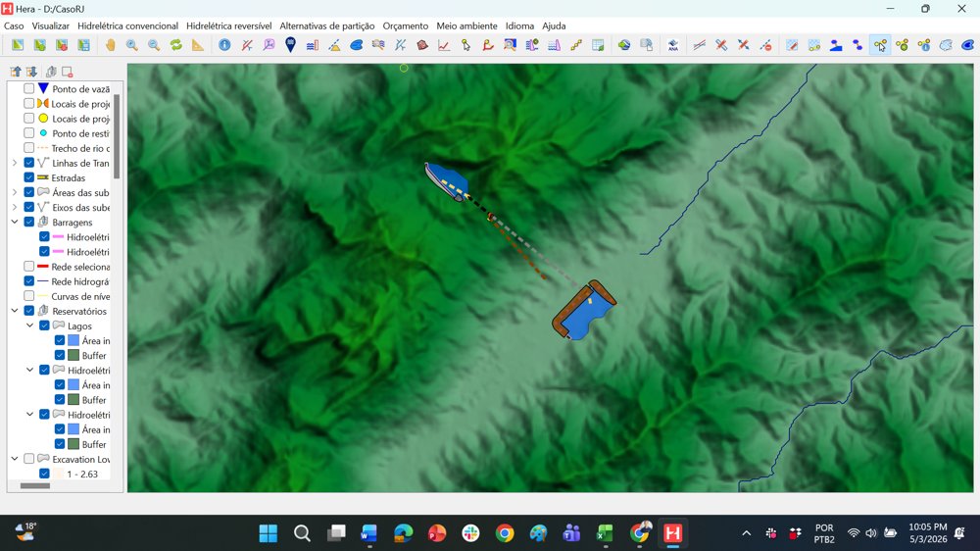Open the Alternativas de partição menu
The height and width of the screenshot is (551, 980).
327,25
